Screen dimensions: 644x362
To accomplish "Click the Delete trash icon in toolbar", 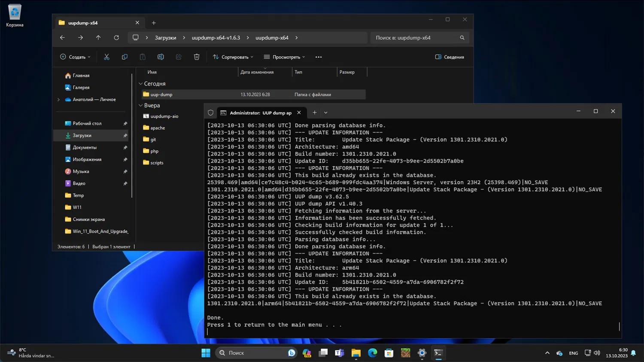I will tap(197, 57).
